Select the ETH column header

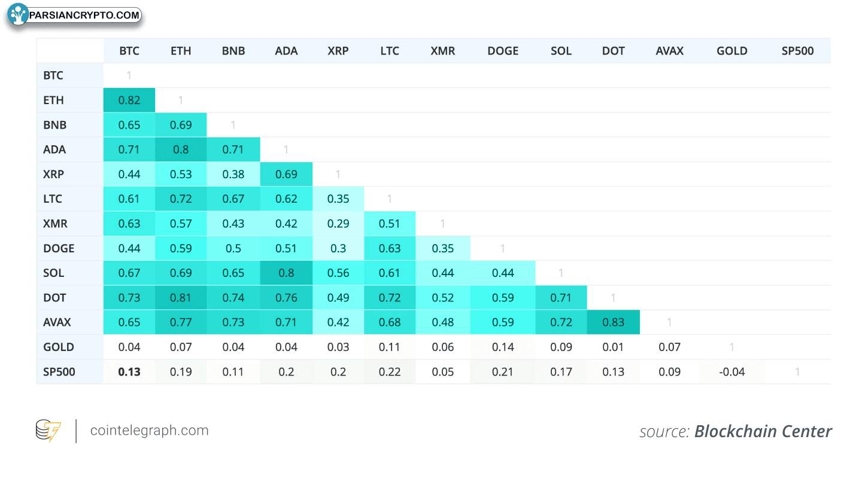181,51
